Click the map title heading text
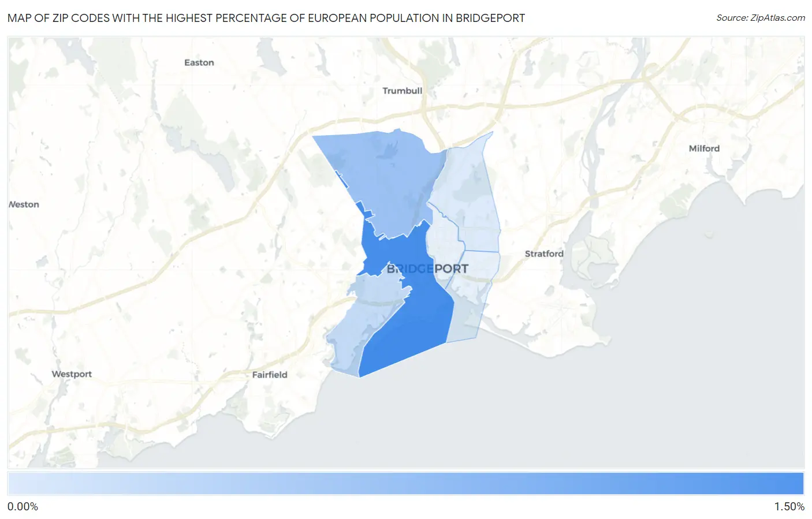Viewport: 812px width, 519px height. (266, 18)
